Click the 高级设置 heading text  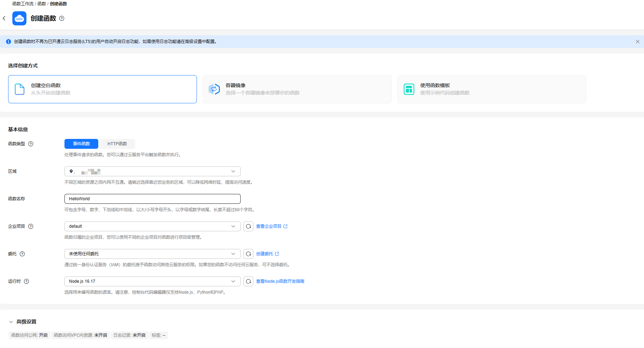point(26,322)
